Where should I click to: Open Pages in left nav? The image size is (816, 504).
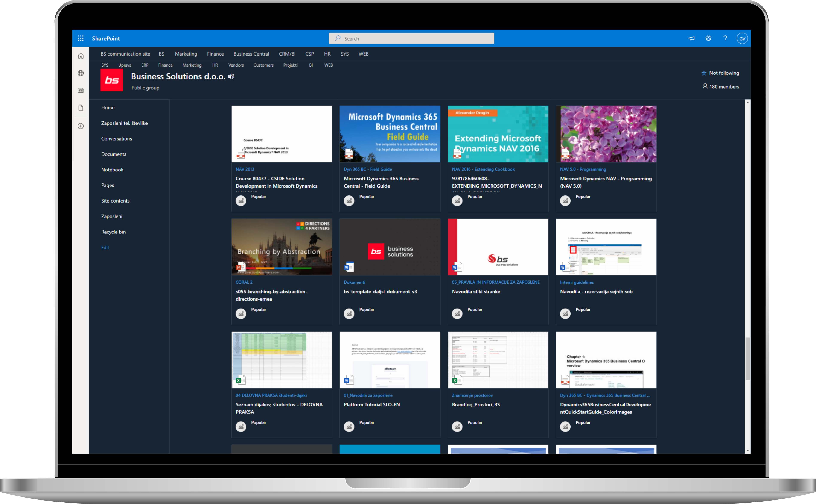pos(107,185)
